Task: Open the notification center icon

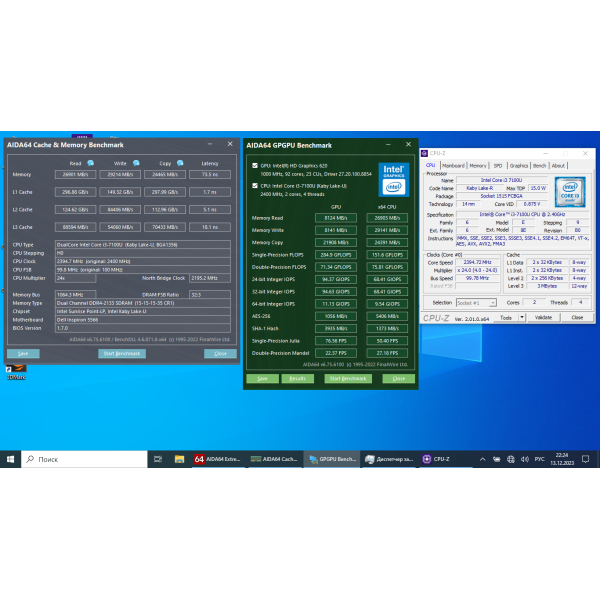Action: pyautogui.click(x=585, y=459)
